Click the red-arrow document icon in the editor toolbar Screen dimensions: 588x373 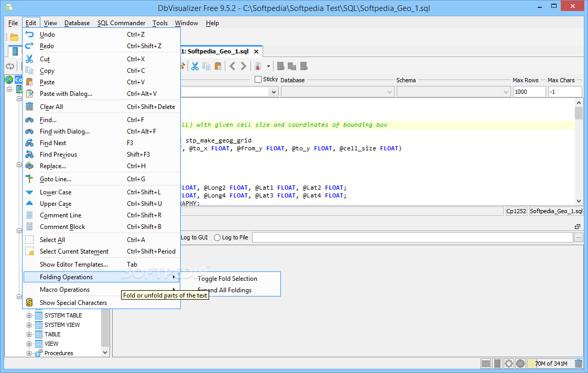[x=258, y=67]
